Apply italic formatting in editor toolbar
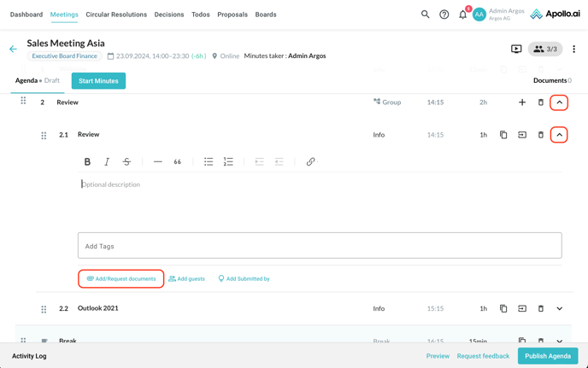588x368 pixels. click(x=107, y=161)
